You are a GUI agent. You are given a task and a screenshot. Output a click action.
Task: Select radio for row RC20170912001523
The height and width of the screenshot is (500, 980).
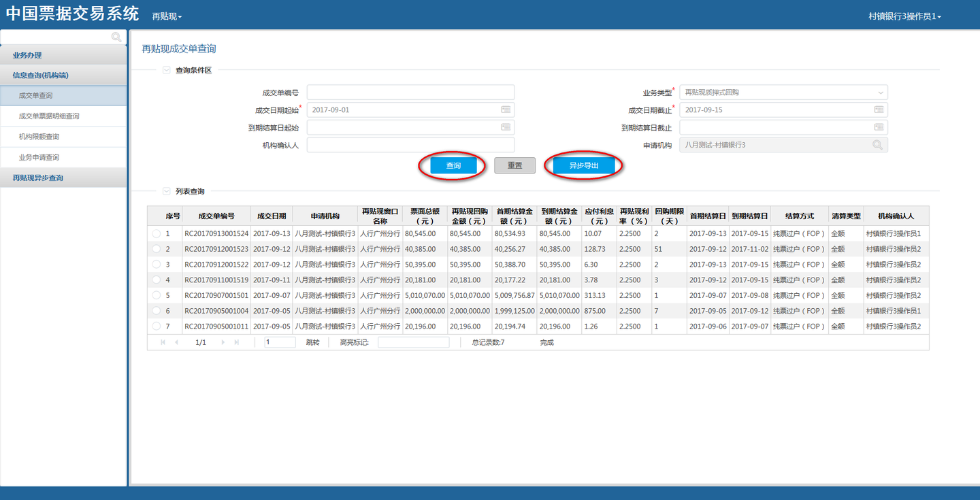coord(157,249)
